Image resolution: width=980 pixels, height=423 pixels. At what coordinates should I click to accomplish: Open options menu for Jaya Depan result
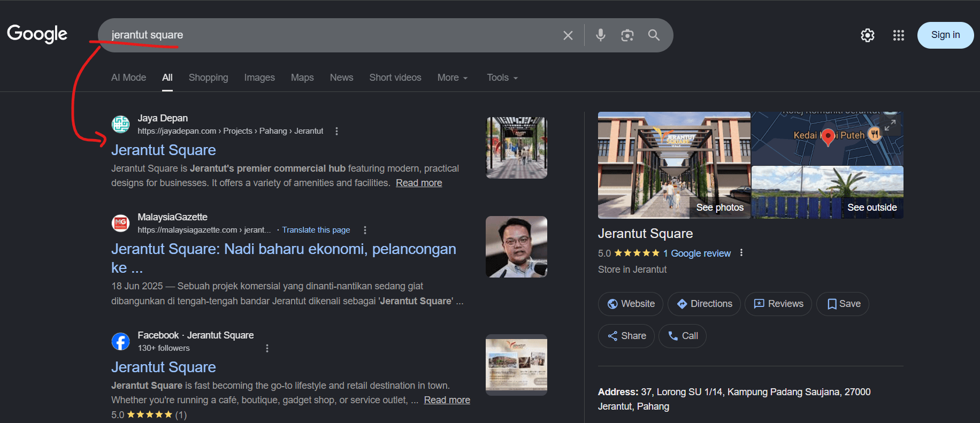[336, 131]
